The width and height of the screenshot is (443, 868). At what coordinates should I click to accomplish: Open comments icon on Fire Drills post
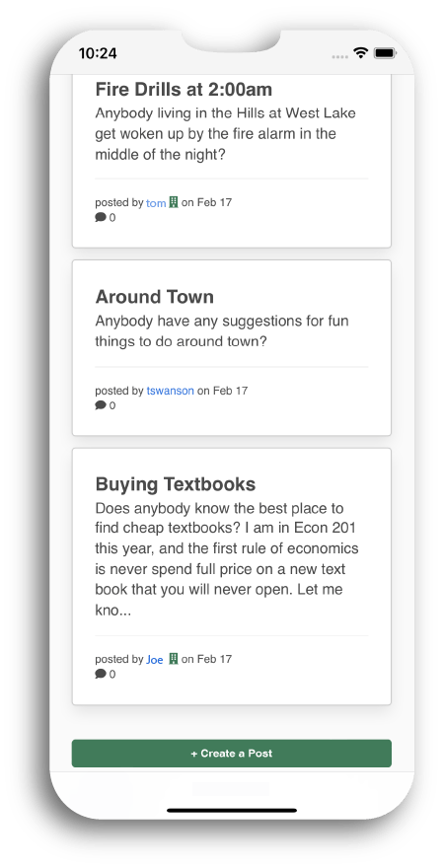point(101,218)
